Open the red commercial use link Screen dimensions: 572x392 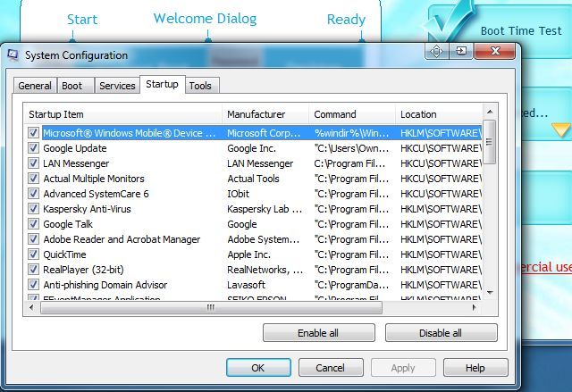click(545, 267)
